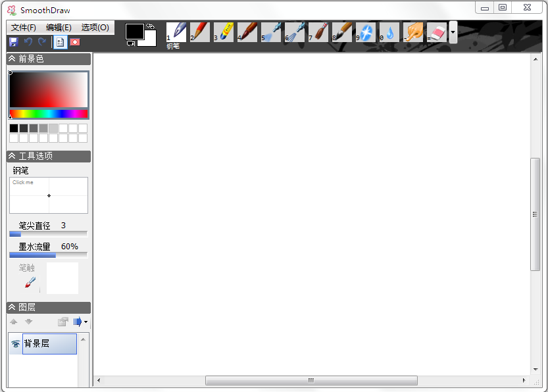Open the more tools dropdown arrow

tap(453, 32)
